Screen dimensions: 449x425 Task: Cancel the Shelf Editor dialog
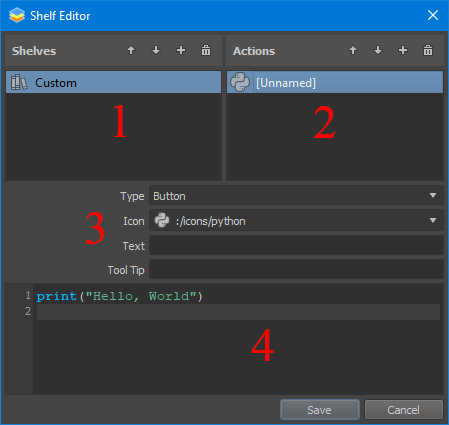click(404, 410)
